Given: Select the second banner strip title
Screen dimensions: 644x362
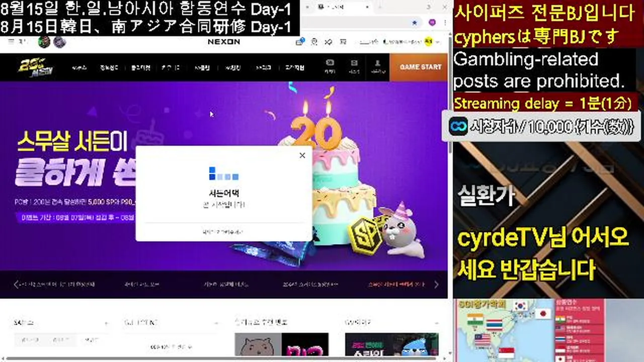Looking at the screenshot, I should coord(142,285).
